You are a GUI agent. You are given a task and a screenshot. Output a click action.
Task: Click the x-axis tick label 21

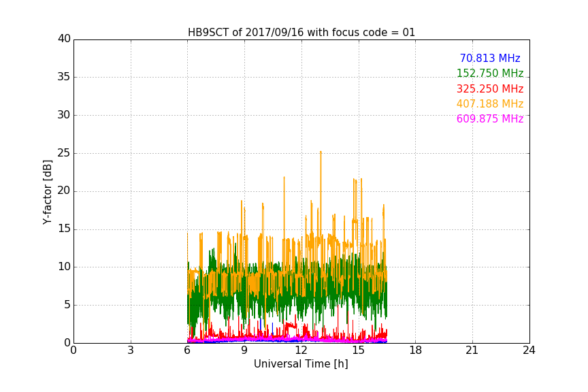tap(472, 350)
